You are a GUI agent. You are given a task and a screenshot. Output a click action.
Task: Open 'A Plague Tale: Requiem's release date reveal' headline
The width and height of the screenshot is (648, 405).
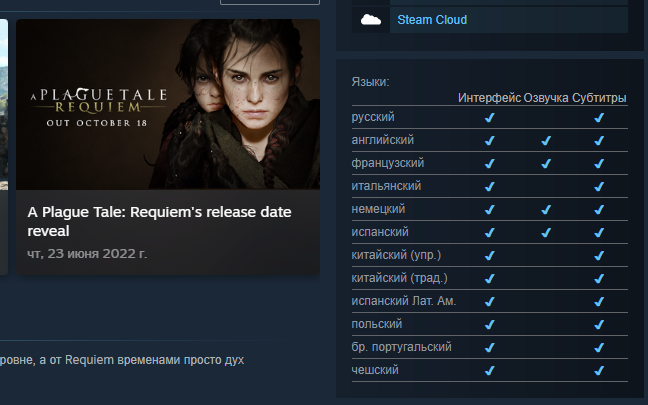159,221
